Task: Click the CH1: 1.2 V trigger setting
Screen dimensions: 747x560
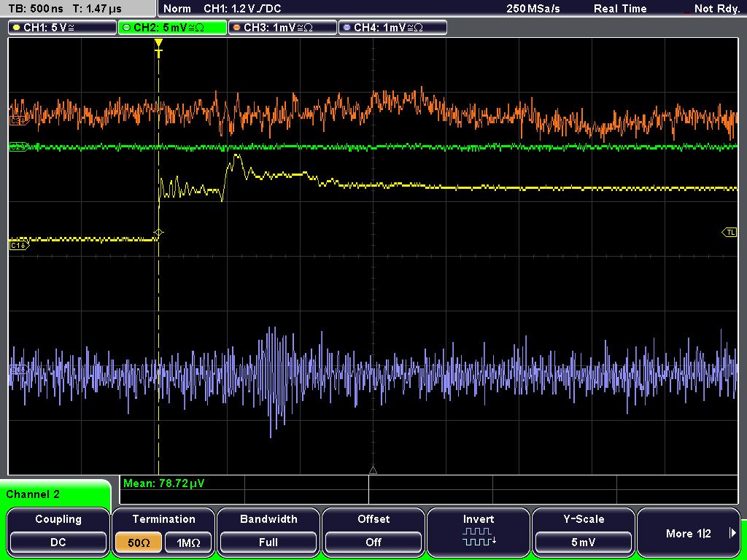Action: (242, 9)
